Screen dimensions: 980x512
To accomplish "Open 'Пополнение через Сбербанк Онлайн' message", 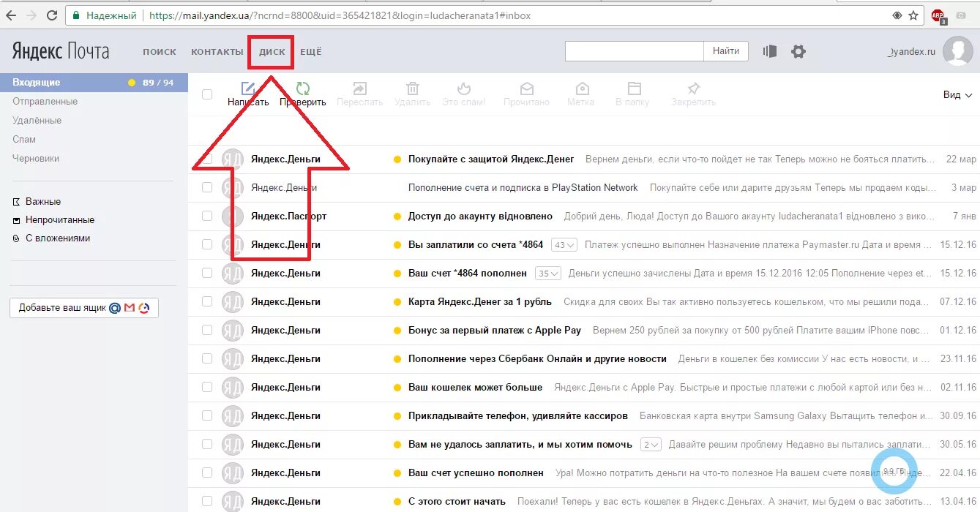I will 537,358.
